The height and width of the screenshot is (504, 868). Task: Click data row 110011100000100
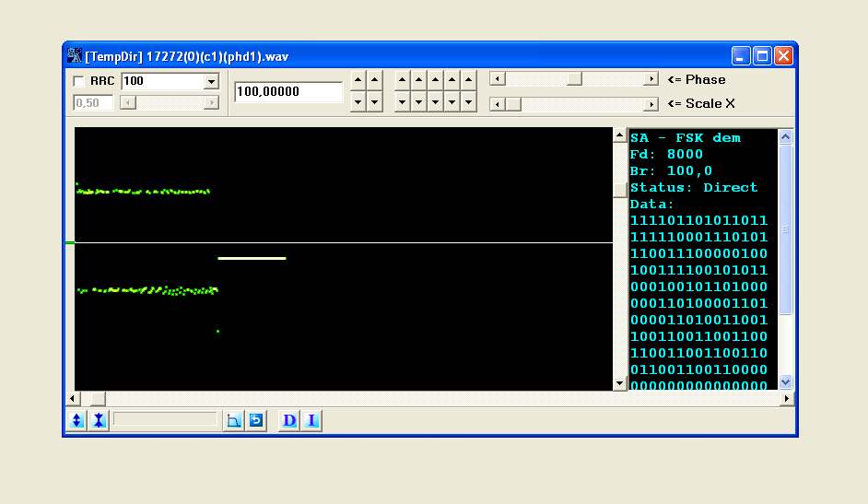(x=698, y=254)
